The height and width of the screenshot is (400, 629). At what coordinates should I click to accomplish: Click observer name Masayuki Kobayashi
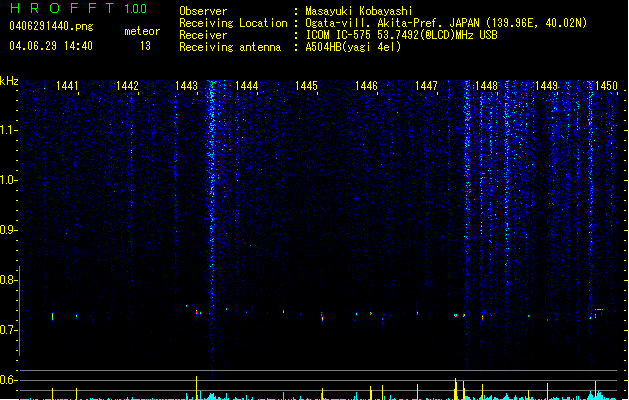(x=359, y=11)
